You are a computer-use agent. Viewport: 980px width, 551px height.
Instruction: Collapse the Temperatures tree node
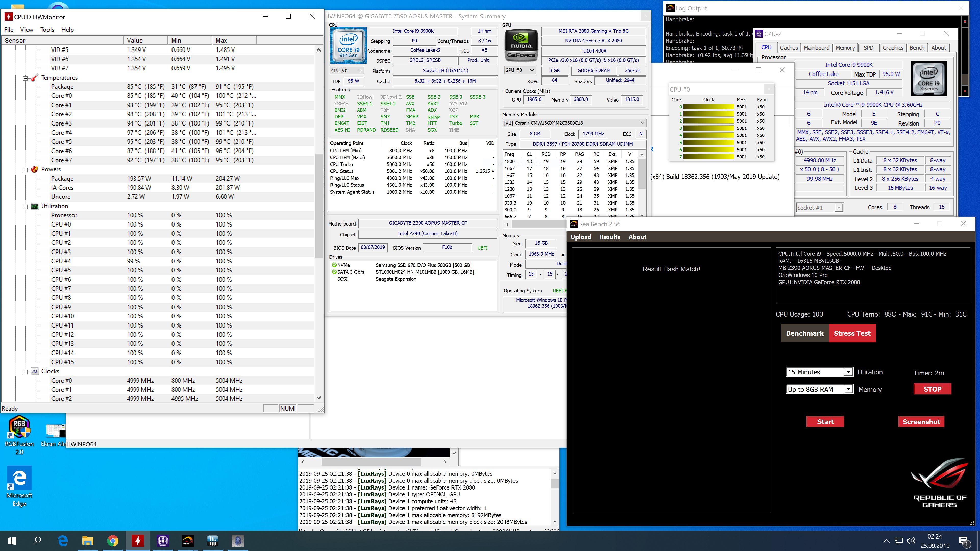pos(25,78)
